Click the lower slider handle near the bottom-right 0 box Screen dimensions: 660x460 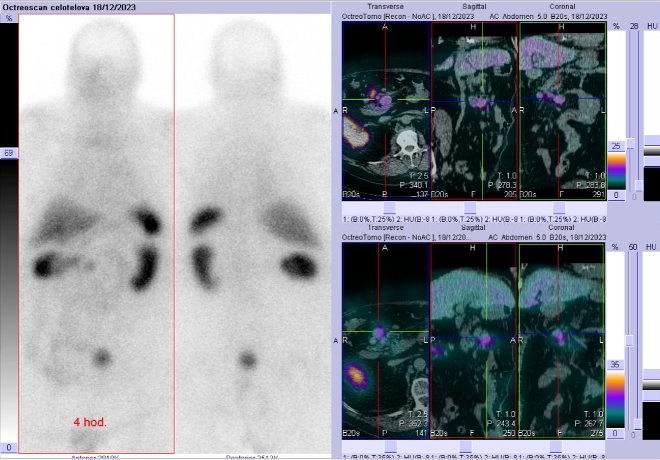(x=637, y=425)
